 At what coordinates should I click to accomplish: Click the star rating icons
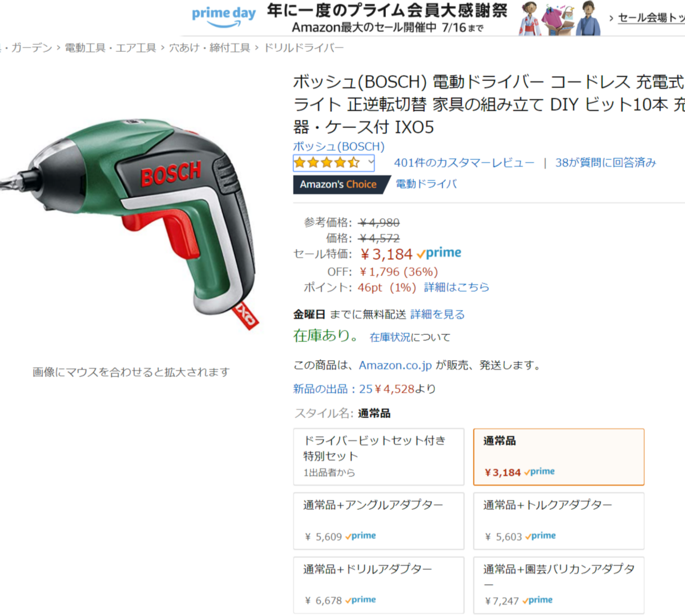(x=327, y=163)
